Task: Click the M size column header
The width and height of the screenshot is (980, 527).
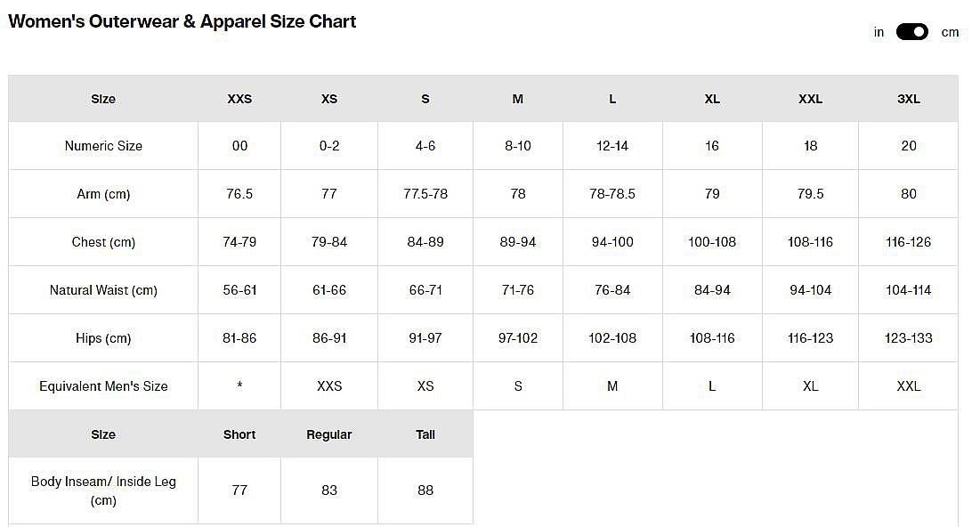Action: (x=518, y=99)
